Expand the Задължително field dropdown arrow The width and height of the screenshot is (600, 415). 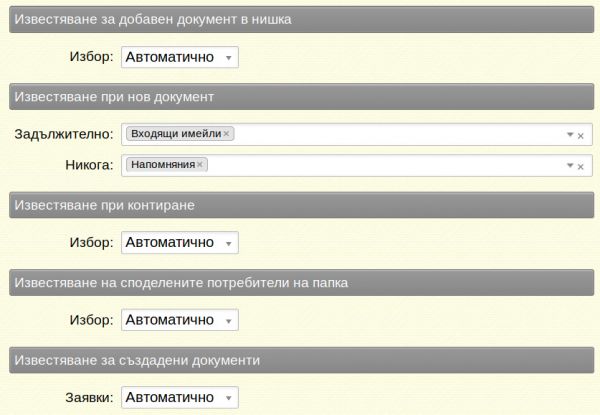(x=570, y=135)
